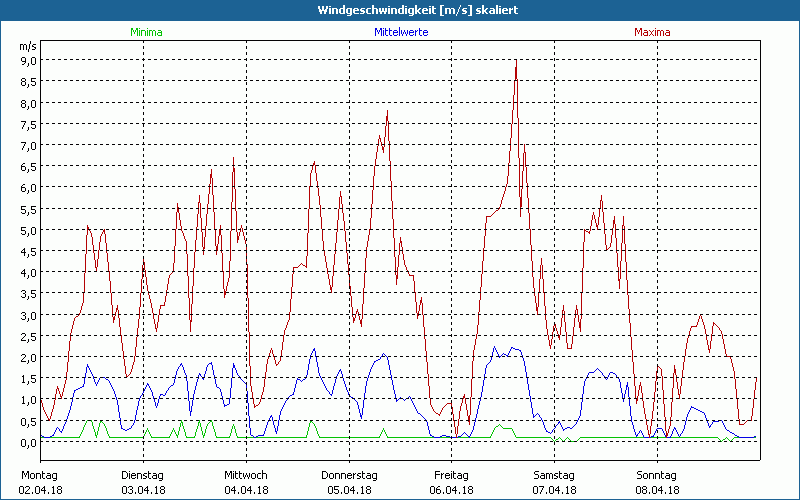Click the Freitag day label
The image size is (800, 500).
pyautogui.click(x=451, y=475)
